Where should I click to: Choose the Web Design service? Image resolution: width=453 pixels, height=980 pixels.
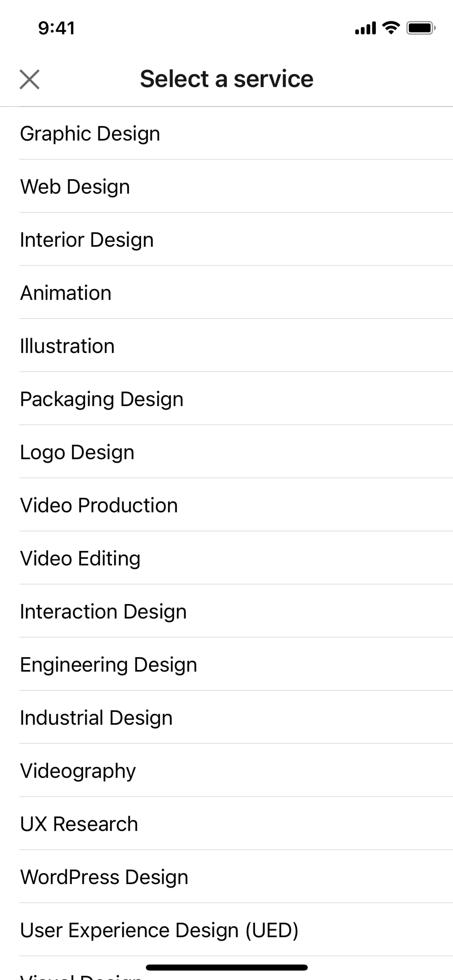pyautogui.click(x=75, y=186)
